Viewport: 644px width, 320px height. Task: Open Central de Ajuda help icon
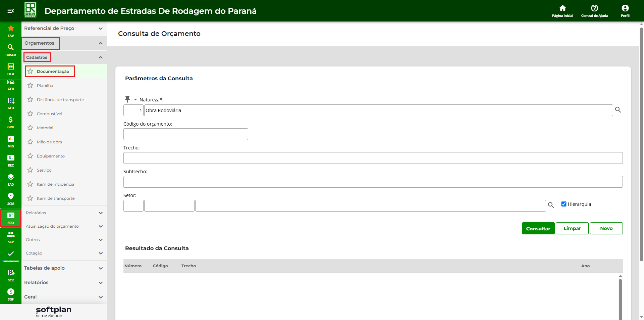pos(594,8)
